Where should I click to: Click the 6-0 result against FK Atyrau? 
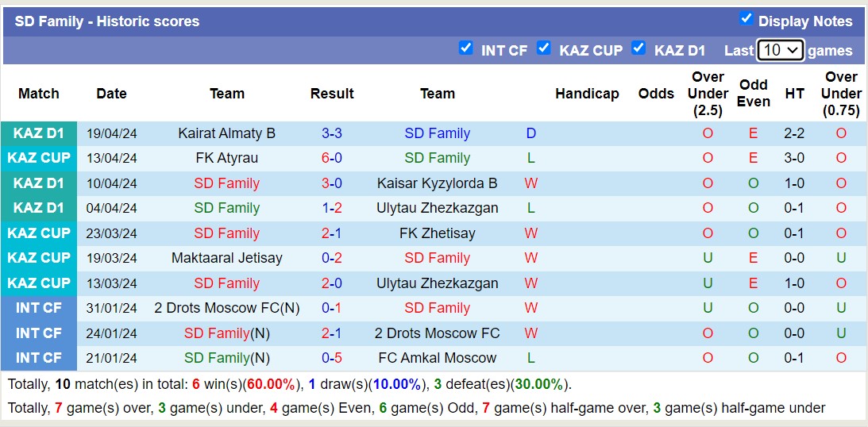tap(332, 158)
